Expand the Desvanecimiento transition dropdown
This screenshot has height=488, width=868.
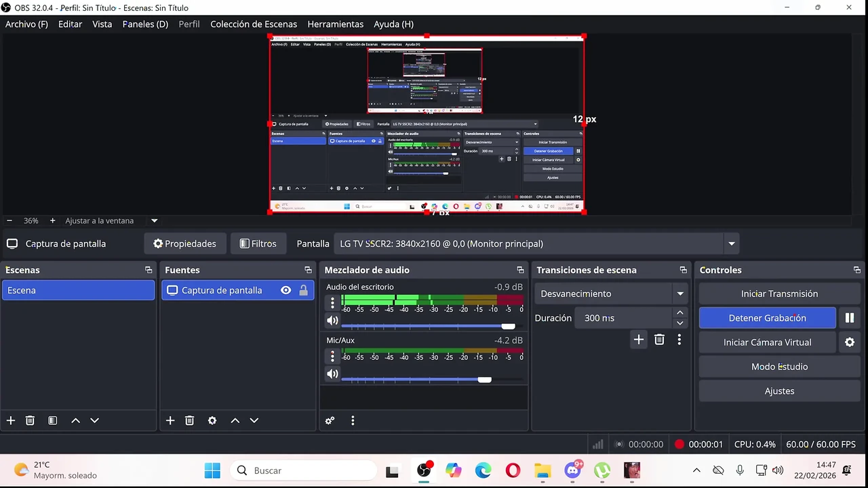tap(679, 293)
